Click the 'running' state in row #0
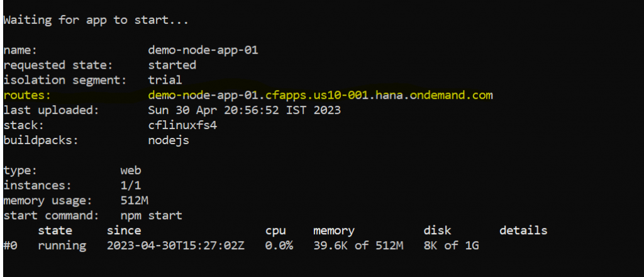The image size is (644, 277). [x=62, y=246]
